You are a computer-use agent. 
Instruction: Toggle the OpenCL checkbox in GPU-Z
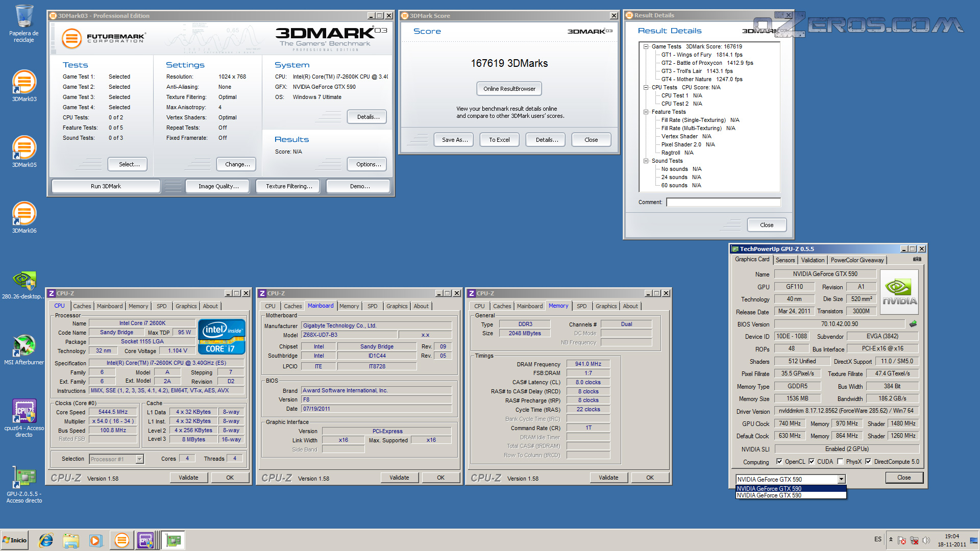coord(779,462)
